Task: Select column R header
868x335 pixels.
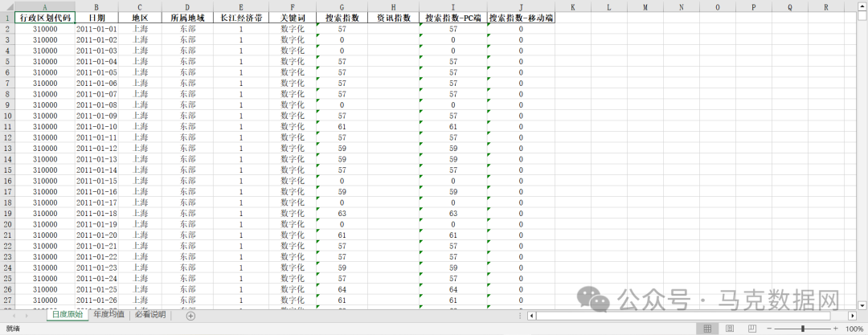Action: (x=826, y=7)
